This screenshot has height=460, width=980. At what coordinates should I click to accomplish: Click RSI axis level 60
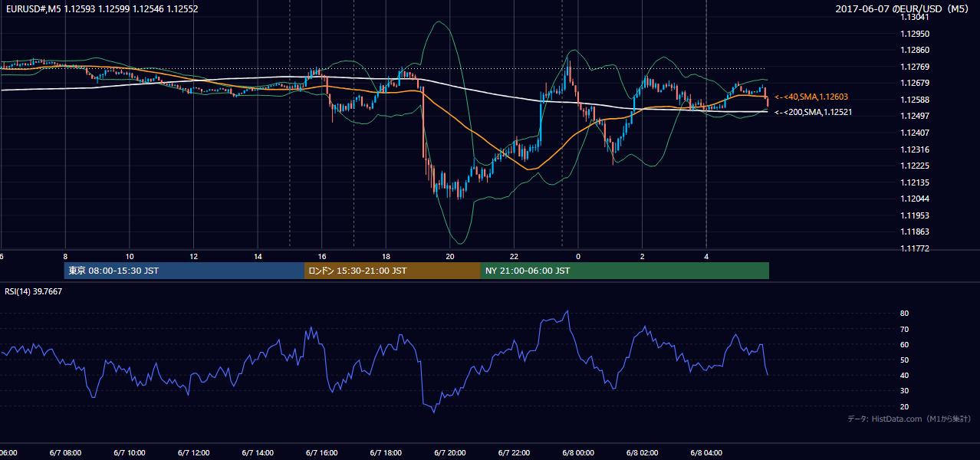904,344
